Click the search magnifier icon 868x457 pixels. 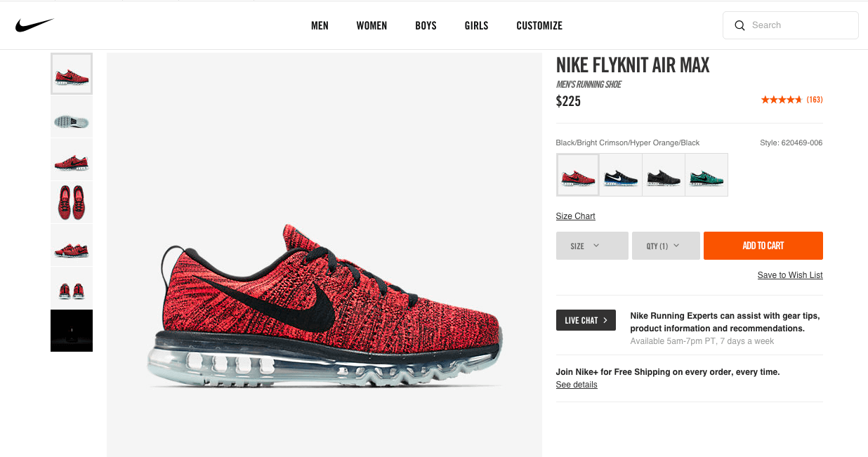pyautogui.click(x=739, y=25)
